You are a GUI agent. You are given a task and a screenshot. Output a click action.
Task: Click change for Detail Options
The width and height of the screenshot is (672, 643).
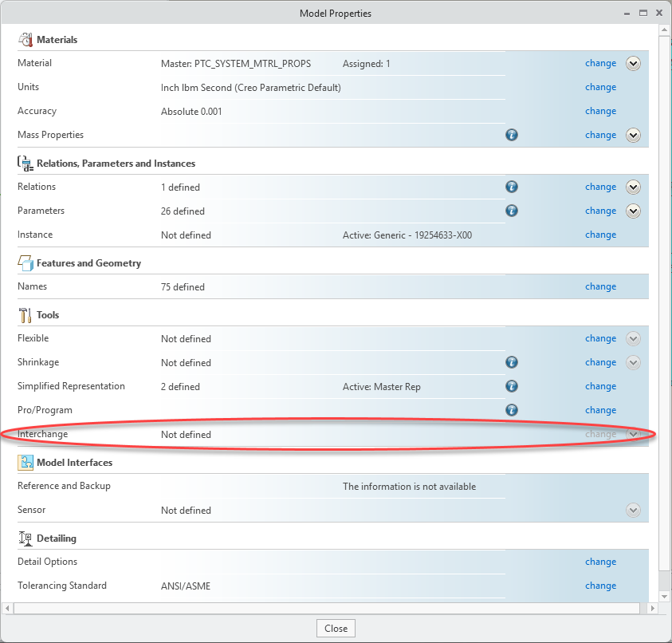[600, 562]
